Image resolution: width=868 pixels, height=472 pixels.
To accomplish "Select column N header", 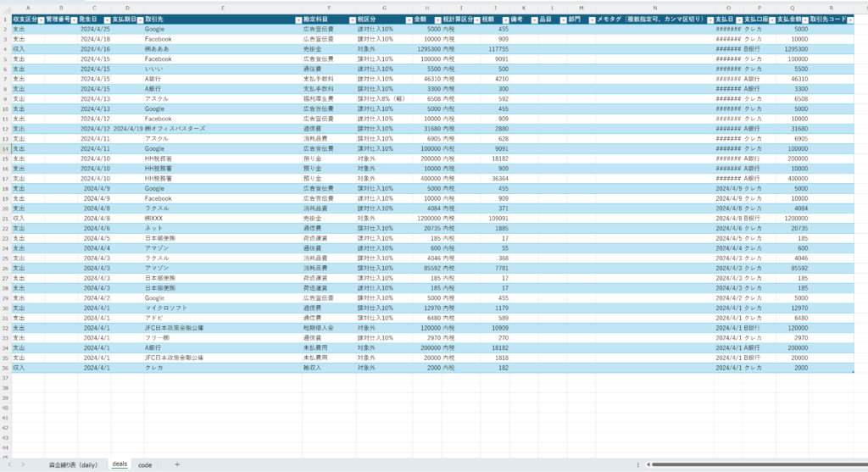I will pos(655,8).
